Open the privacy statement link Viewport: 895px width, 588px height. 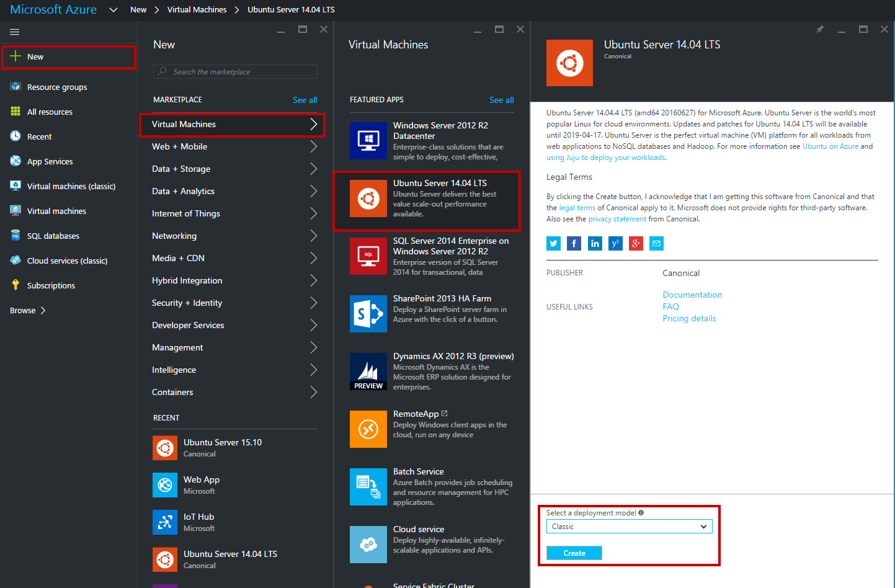tap(617, 219)
